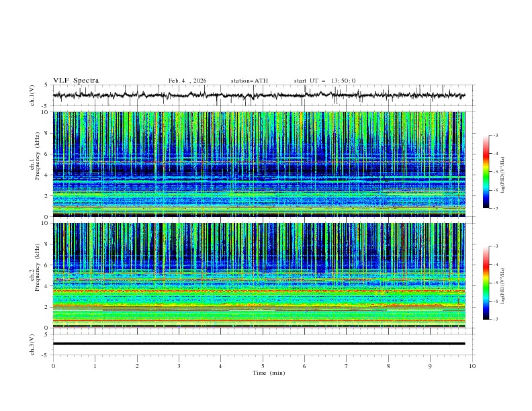Click the upper PSD color scale bar
Image resolution: width=532 pixels, height=411 pixels.
486,172
